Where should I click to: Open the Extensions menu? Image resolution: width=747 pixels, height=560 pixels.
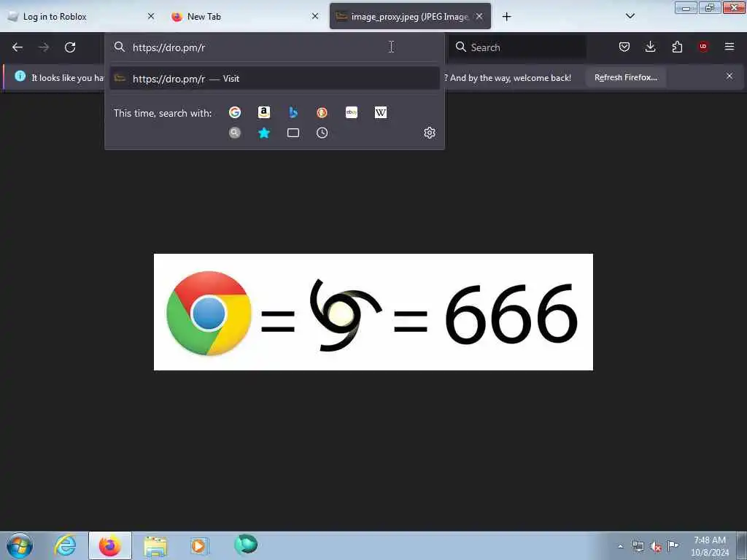coord(677,47)
